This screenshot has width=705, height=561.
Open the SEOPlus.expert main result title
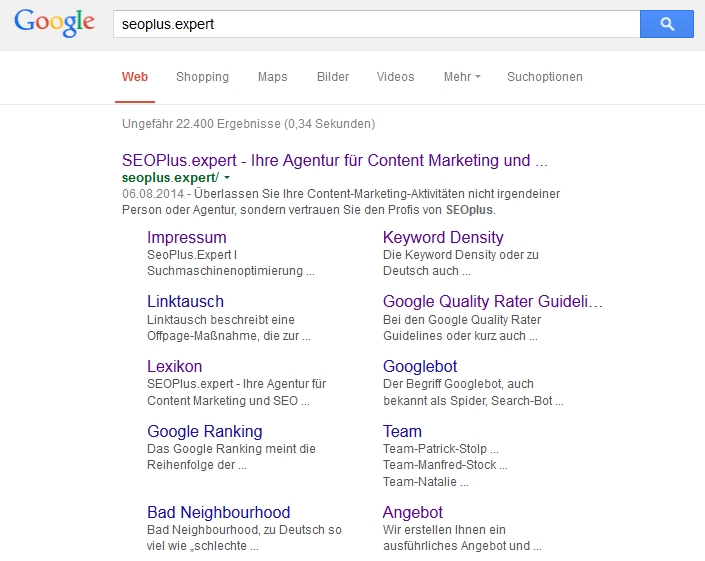point(335,160)
